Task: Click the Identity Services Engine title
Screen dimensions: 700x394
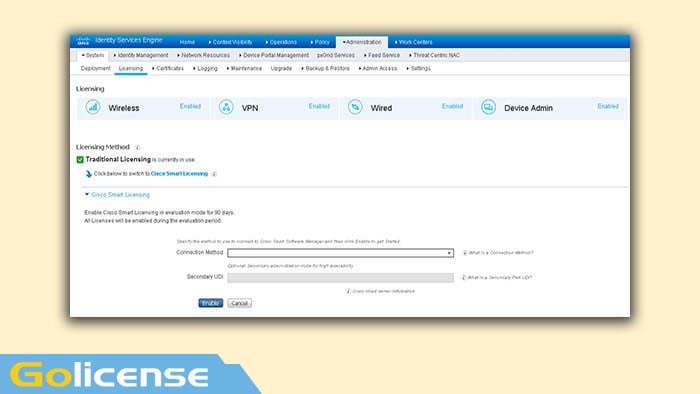Action: click(x=129, y=40)
